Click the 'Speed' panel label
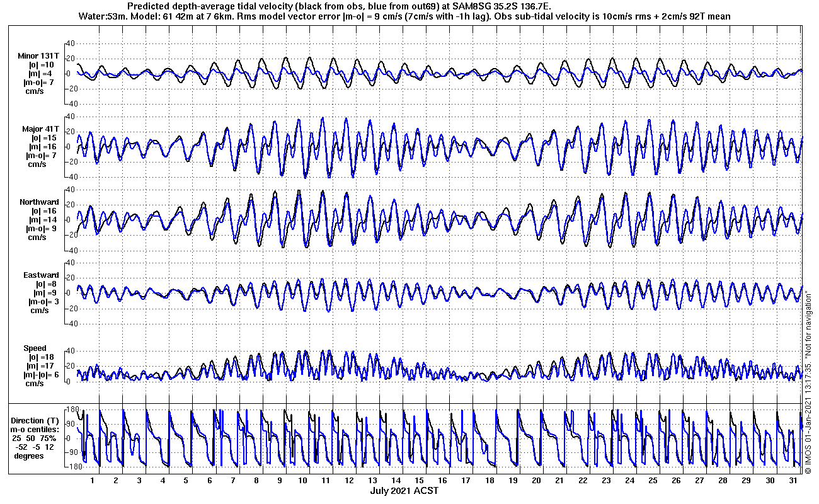The height and width of the screenshot is (504, 819). coord(35,348)
